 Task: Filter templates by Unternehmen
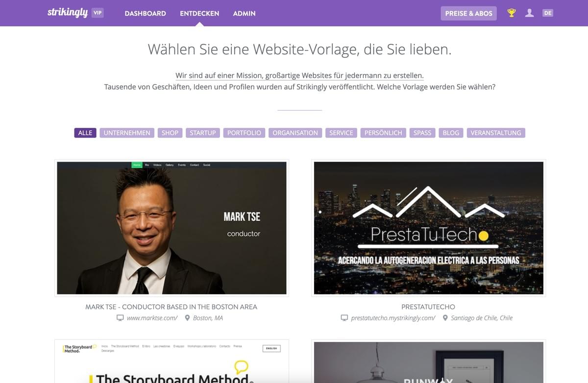(127, 133)
